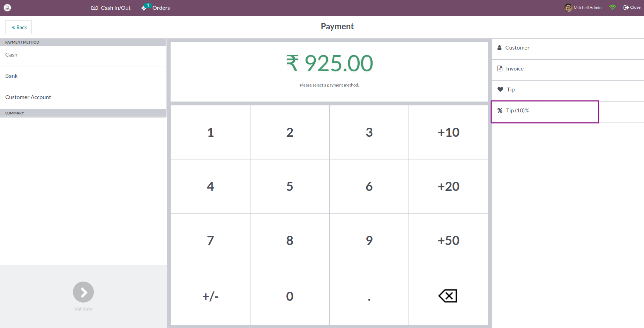Select Cash payment method
This screenshot has height=328, width=644.
[83, 55]
